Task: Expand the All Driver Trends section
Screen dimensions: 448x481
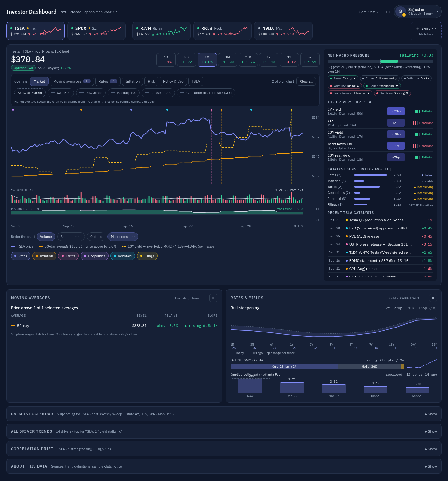Action: tap(224, 431)
